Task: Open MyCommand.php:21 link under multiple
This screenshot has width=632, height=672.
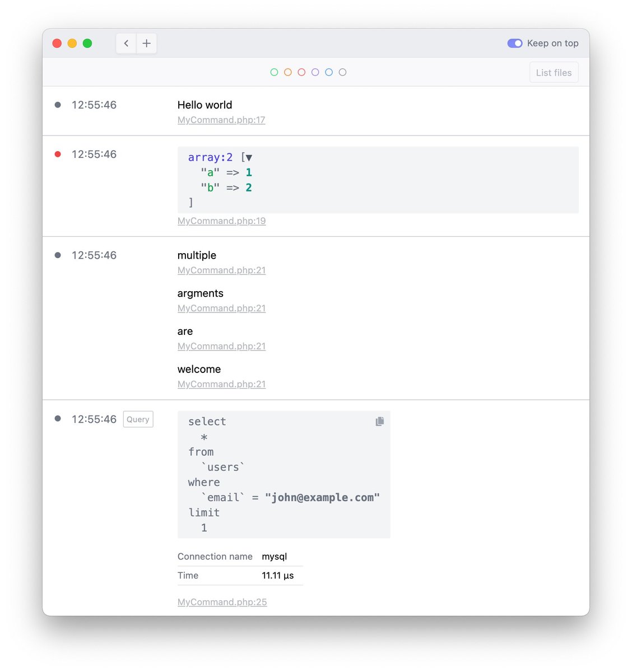Action: coord(221,270)
